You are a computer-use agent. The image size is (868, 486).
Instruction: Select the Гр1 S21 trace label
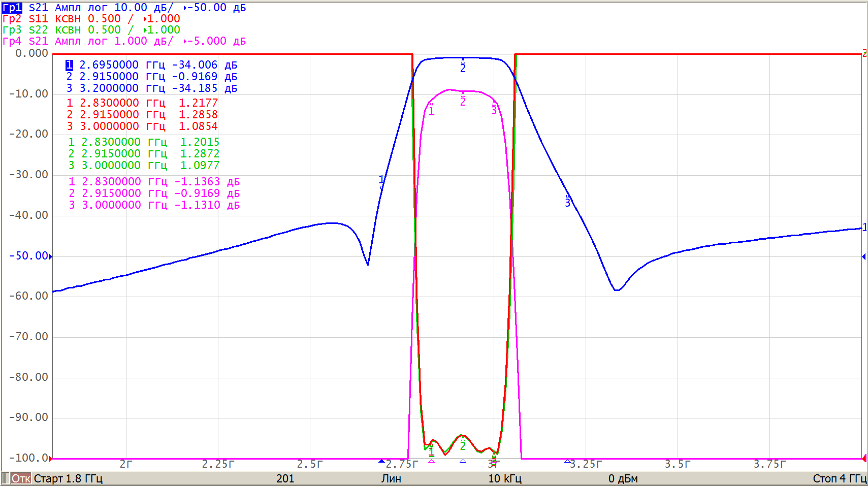point(12,8)
